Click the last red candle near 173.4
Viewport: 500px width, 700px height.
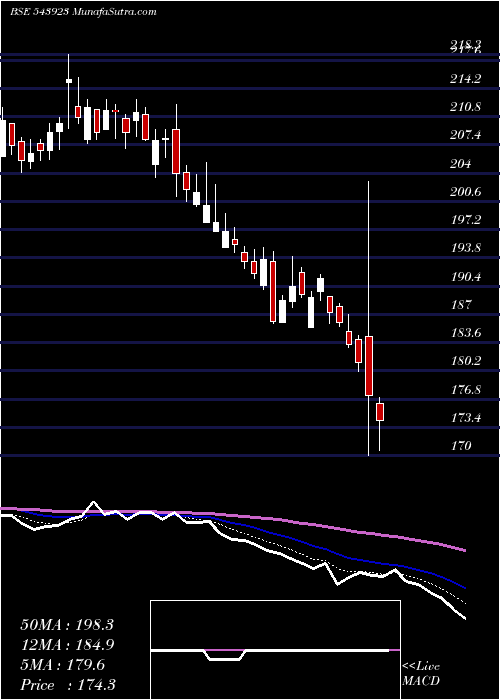[x=380, y=412]
